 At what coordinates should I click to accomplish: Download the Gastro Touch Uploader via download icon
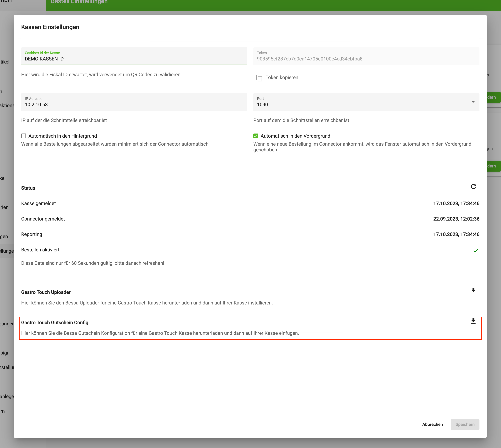coord(473,291)
